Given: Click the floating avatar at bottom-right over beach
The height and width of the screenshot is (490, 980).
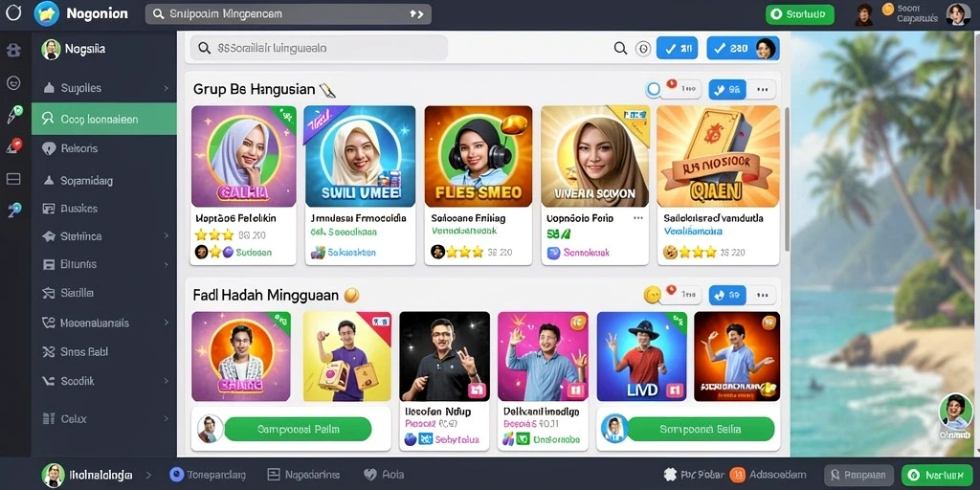Looking at the screenshot, I should 956,412.
